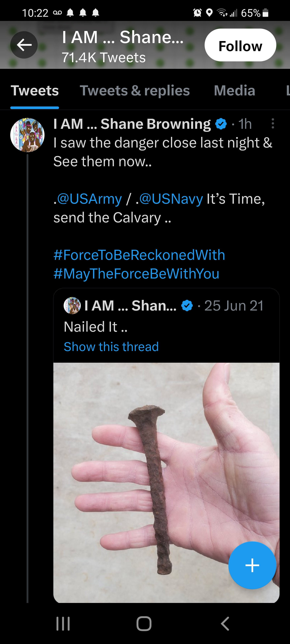This screenshot has height=644, width=290.
Task: Open the @USArmy mention link
Action: point(89,199)
